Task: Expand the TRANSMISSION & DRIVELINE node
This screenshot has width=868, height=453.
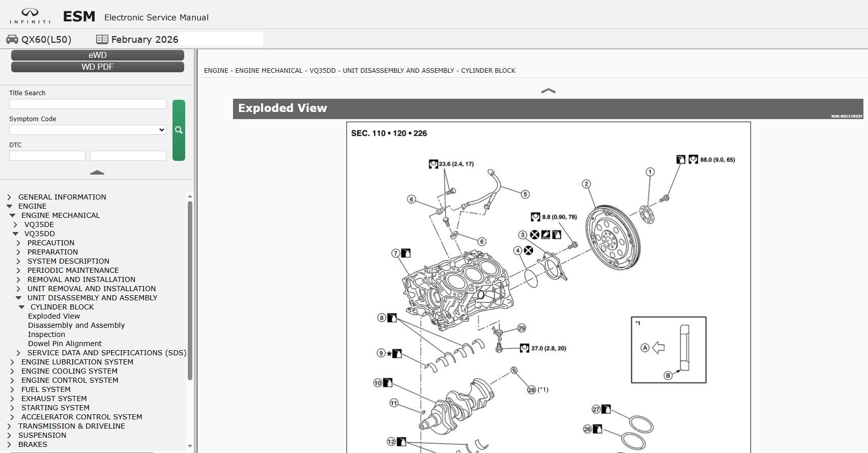Action: pyautogui.click(x=9, y=426)
